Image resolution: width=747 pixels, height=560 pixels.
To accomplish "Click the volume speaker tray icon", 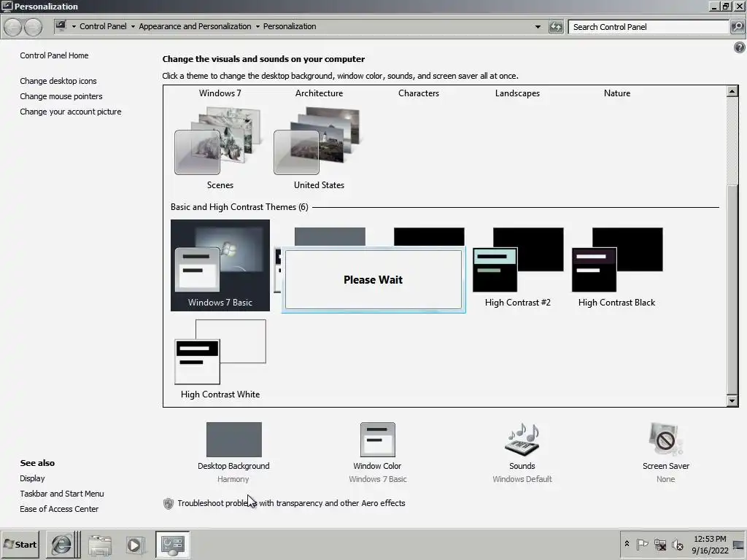I will pyautogui.click(x=677, y=544).
